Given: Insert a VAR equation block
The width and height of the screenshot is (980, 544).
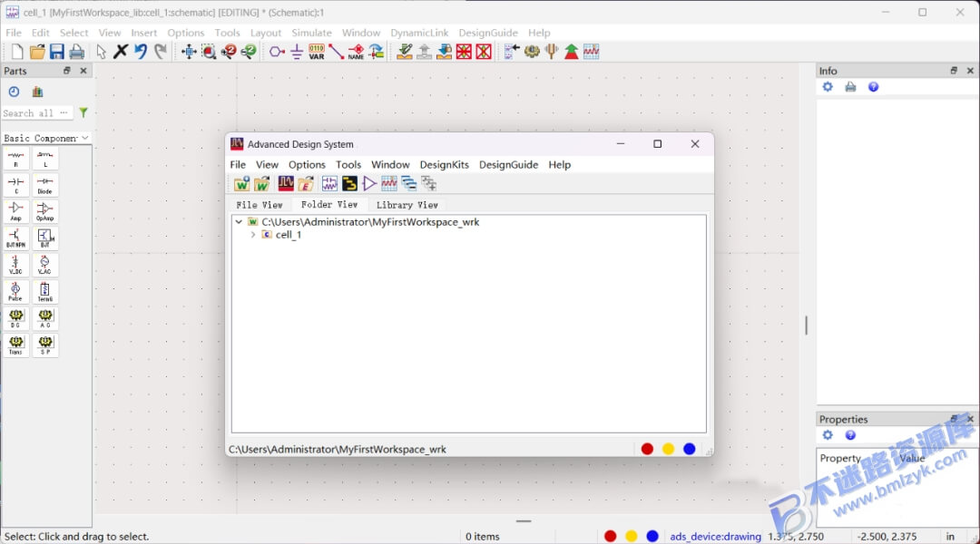Looking at the screenshot, I should coord(317,52).
